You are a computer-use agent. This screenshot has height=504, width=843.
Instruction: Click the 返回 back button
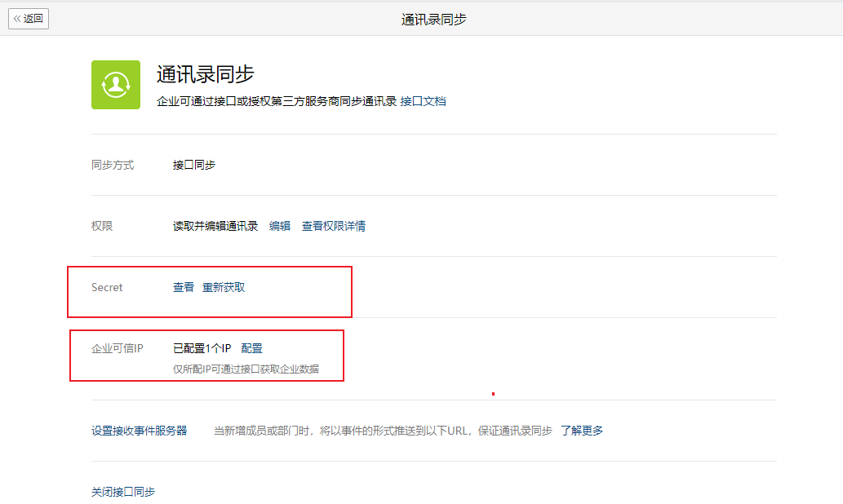29,19
